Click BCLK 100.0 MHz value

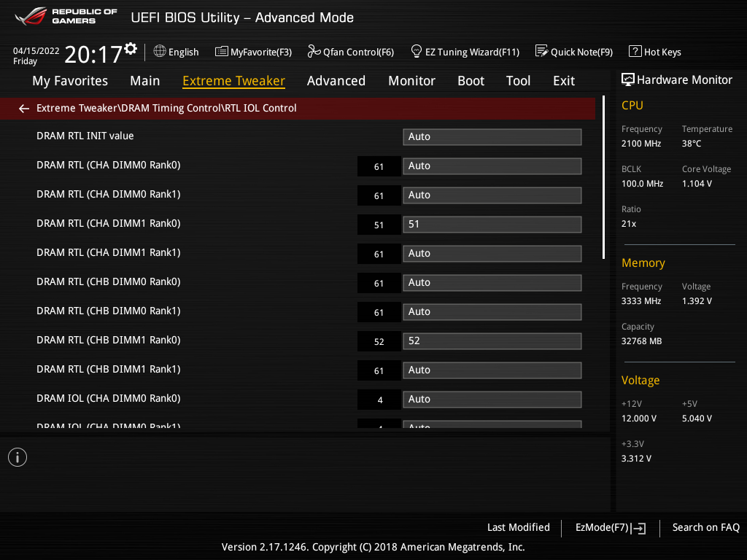coord(642,183)
